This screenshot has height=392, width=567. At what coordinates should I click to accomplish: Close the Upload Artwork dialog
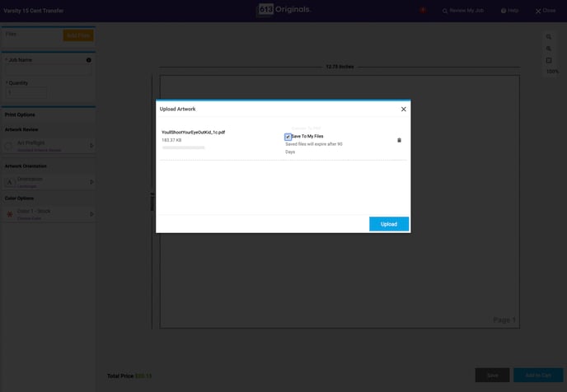[404, 109]
